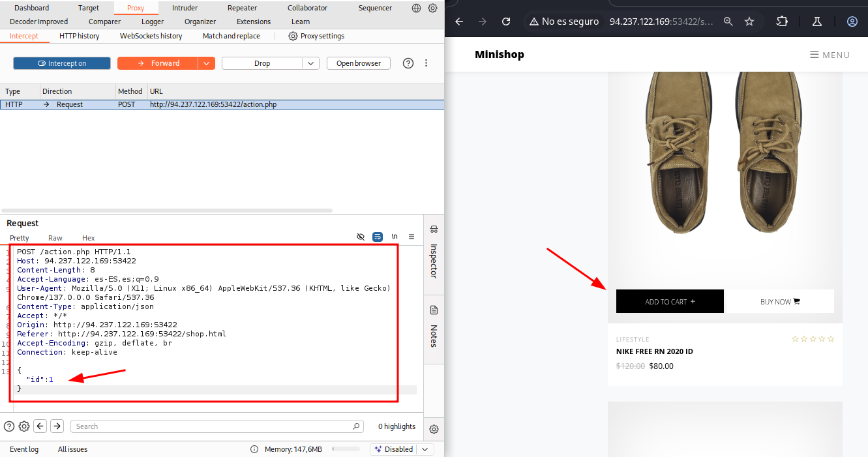Go to previous search match arrow
This screenshot has height=457, width=868.
tap(40, 426)
